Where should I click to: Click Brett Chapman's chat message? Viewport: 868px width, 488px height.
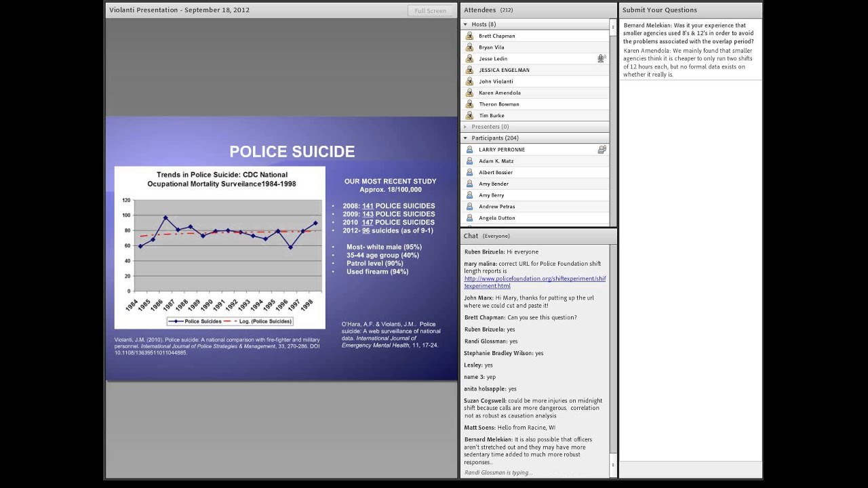(520, 318)
